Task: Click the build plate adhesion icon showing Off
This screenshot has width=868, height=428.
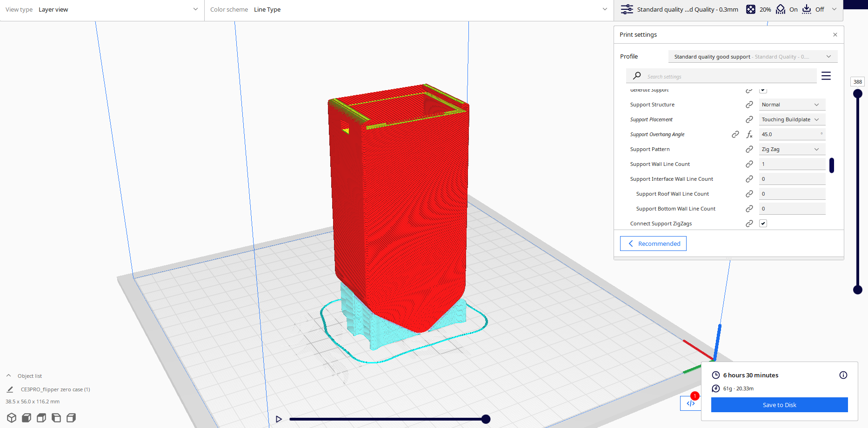Action: point(806,9)
